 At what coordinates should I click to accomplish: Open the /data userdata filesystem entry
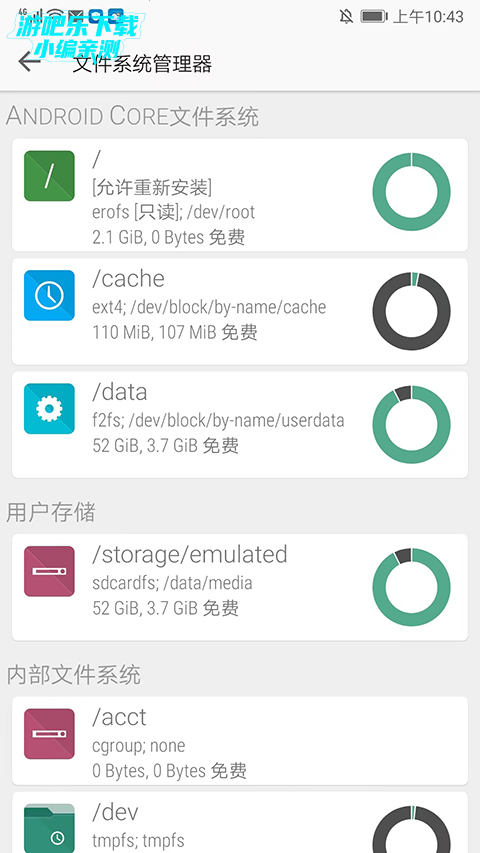(x=240, y=424)
